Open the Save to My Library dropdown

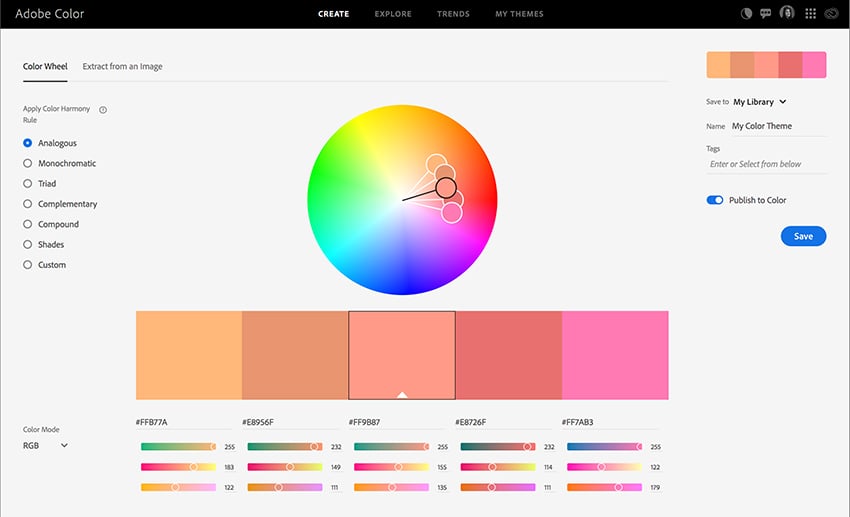pyautogui.click(x=759, y=102)
